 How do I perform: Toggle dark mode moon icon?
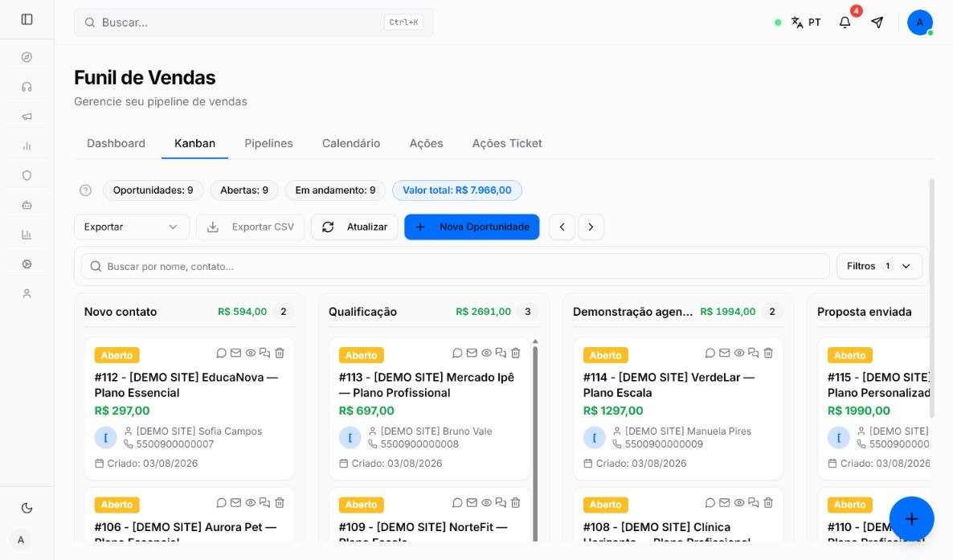coord(27,509)
